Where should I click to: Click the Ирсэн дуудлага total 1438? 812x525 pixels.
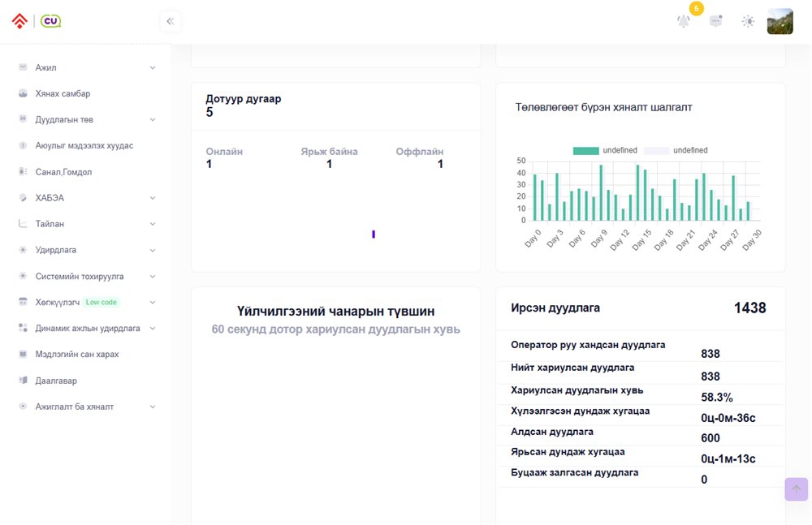pos(749,308)
